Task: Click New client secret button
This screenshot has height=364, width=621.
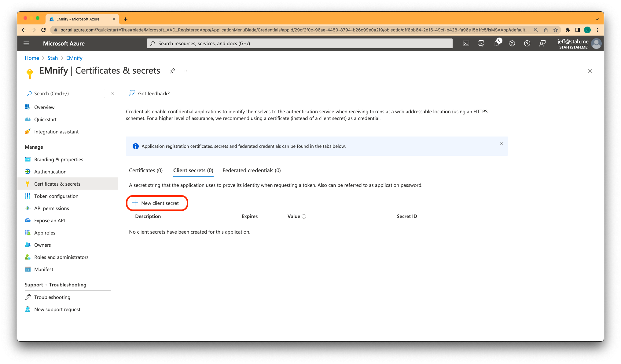Action: coord(157,203)
